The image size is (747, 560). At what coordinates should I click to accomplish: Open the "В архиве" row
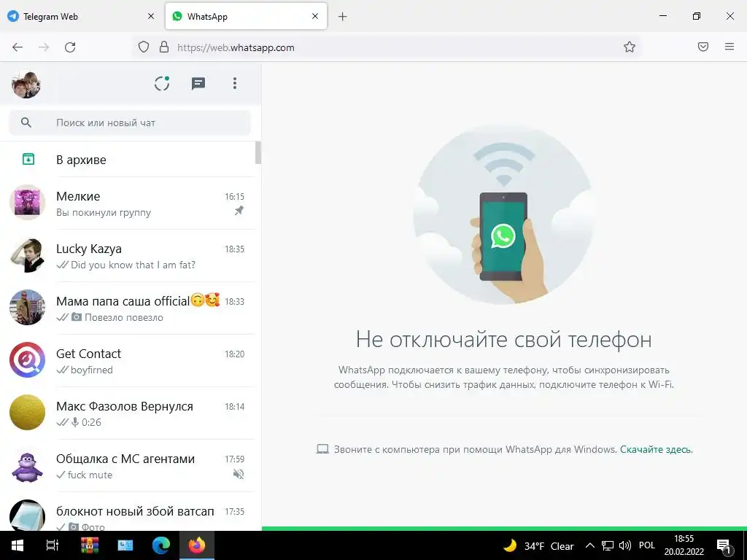(x=127, y=160)
